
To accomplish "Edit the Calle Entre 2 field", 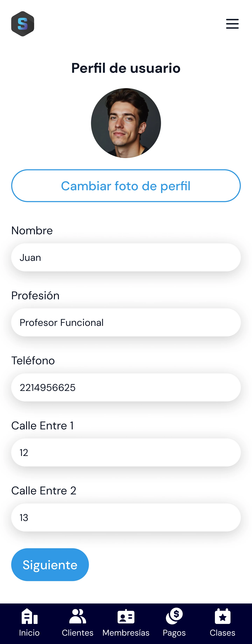I will click(126, 517).
